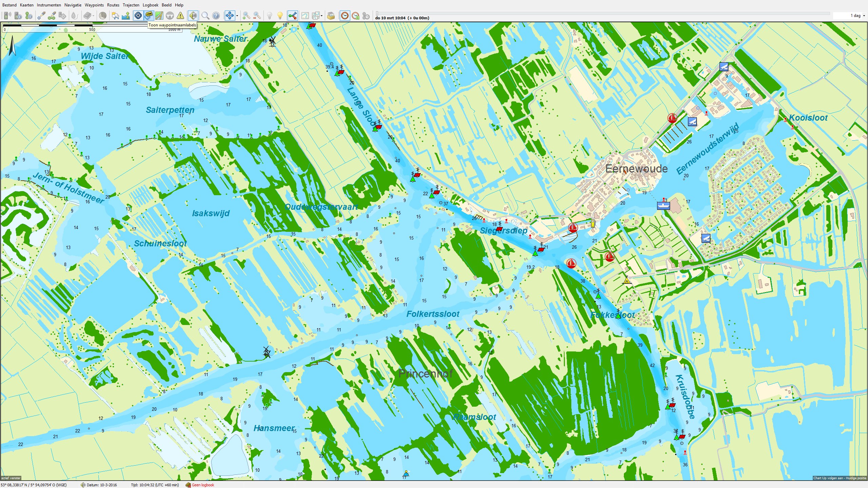This screenshot has height=488, width=868.
Task: Open the Bestand menu
Action: pos(9,5)
